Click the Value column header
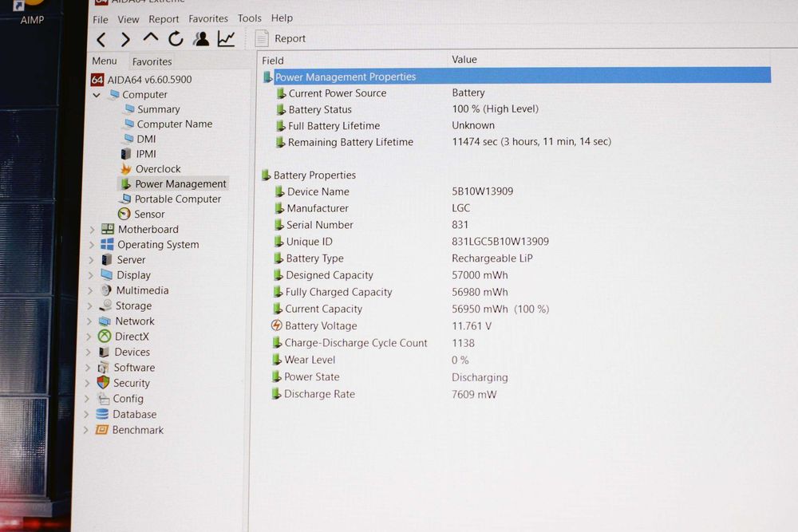798x532 pixels. click(464, 60)
